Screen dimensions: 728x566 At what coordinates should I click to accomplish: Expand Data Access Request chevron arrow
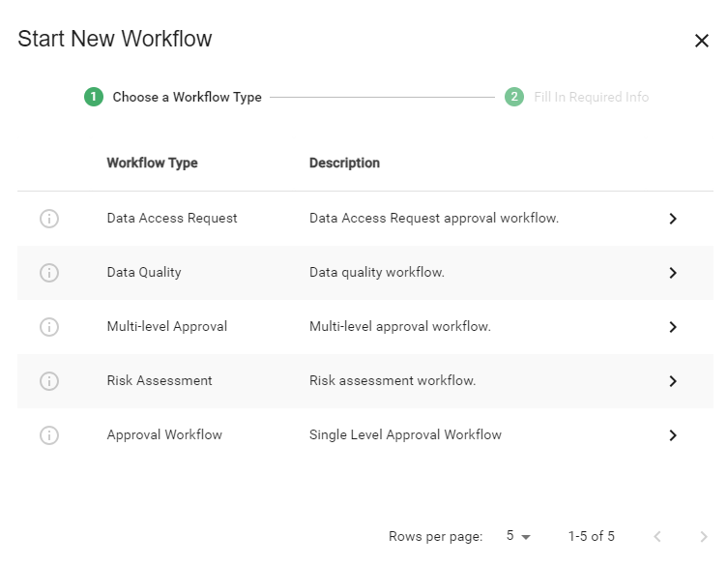tap(673, 219)
